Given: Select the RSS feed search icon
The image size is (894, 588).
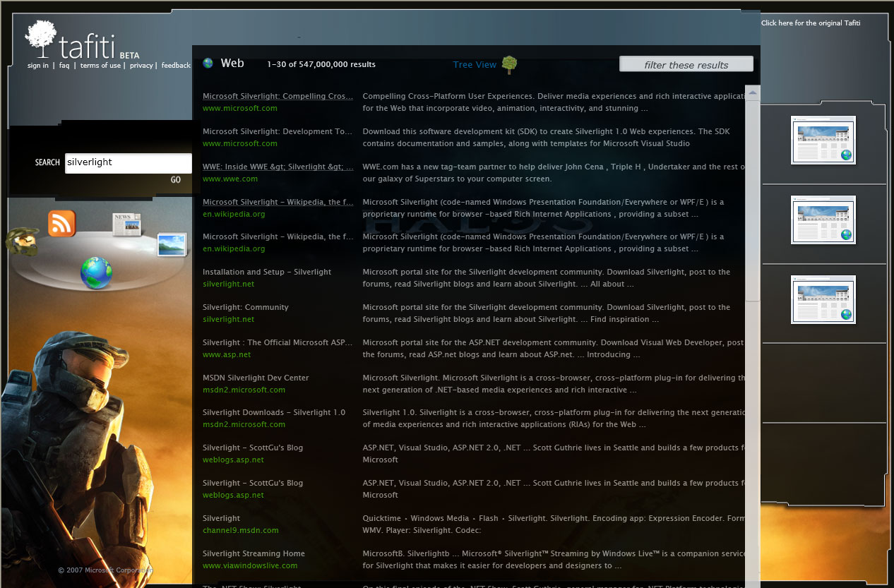Looking at the screenshot, I should pos(61,224).
